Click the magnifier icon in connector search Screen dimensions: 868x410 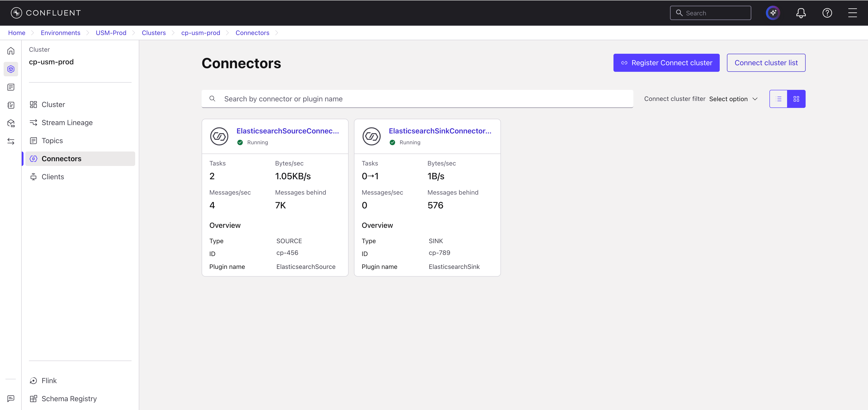pyautogui.click(x=212, y=99)
